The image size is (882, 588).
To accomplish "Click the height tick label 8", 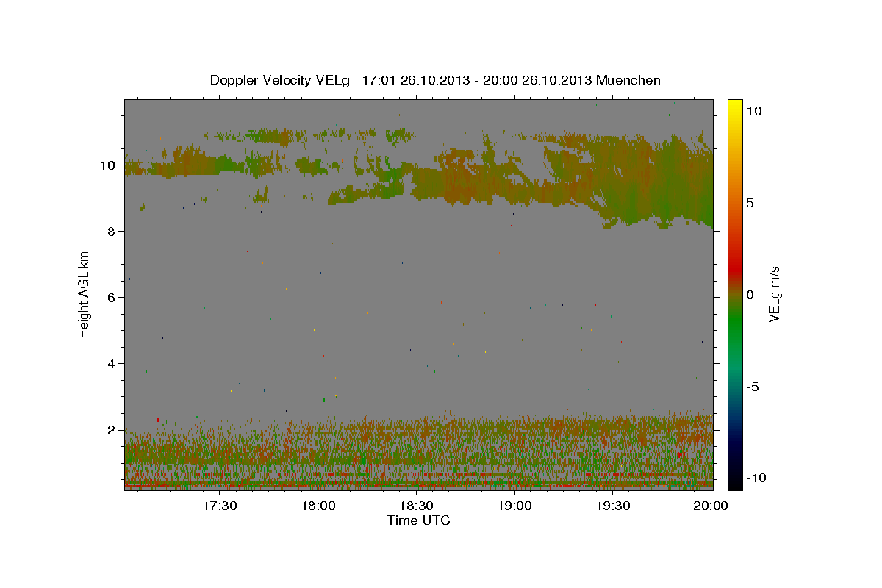I will [x=112, y=232].
